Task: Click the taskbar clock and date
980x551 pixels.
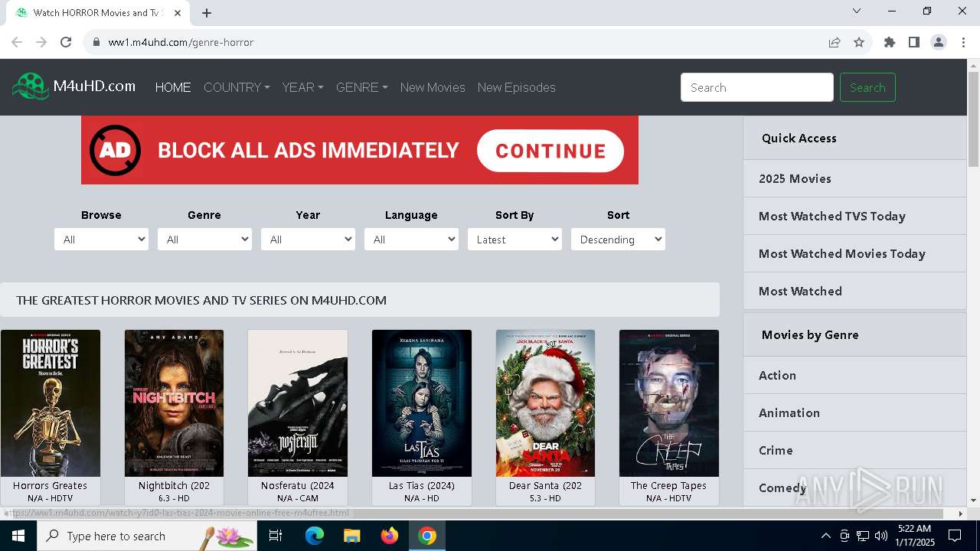Action: [x=914, y=536]
